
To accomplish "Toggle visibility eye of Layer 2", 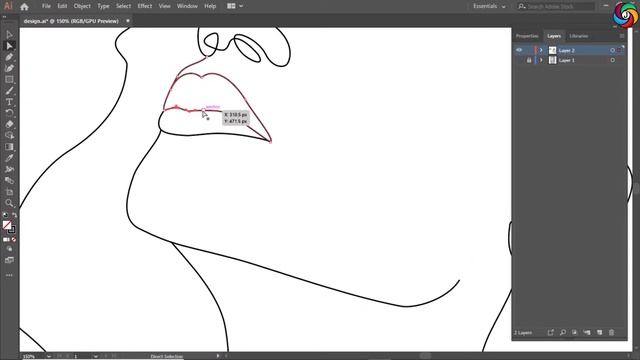I will 519,50.
